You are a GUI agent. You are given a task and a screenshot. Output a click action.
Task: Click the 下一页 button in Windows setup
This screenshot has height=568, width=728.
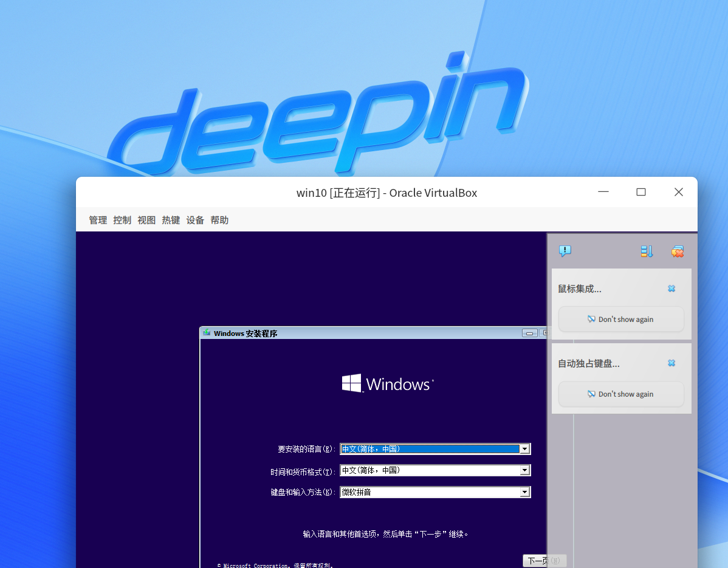pos(544,561)
